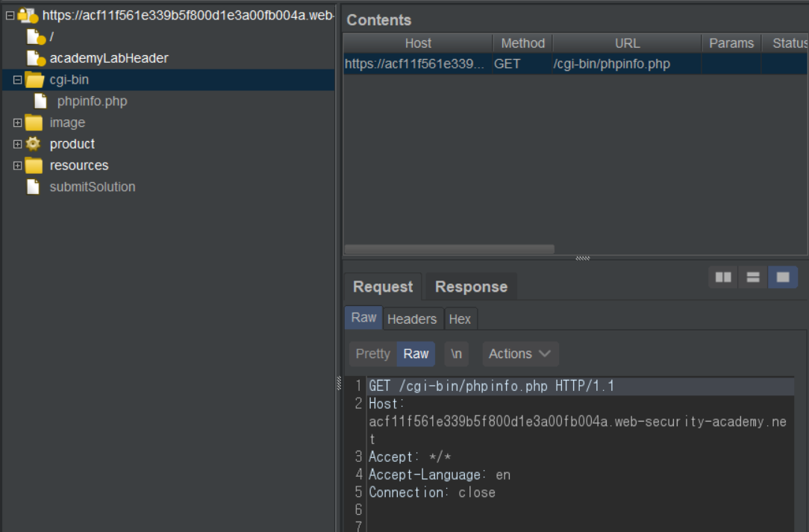The width and height of the screenshot is (809, 532).
Task: Select the single-pane combined view icon
Action: click(783, 278)
